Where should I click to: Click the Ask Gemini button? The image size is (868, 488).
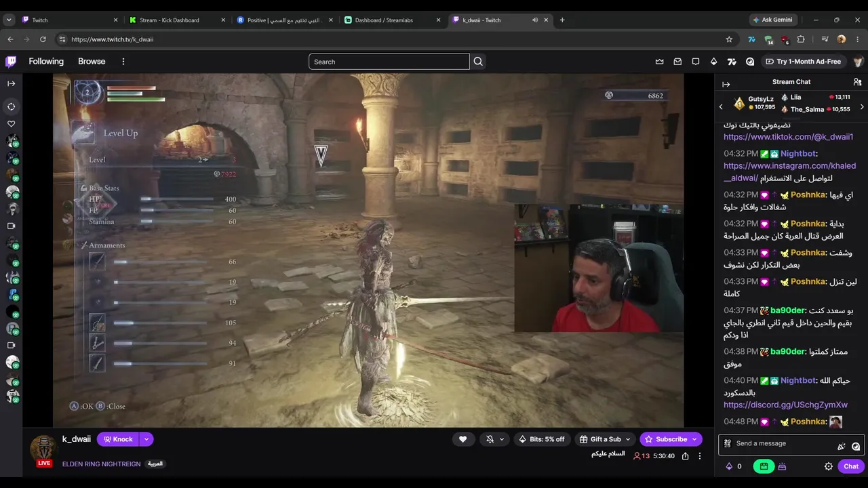point(773,20)
